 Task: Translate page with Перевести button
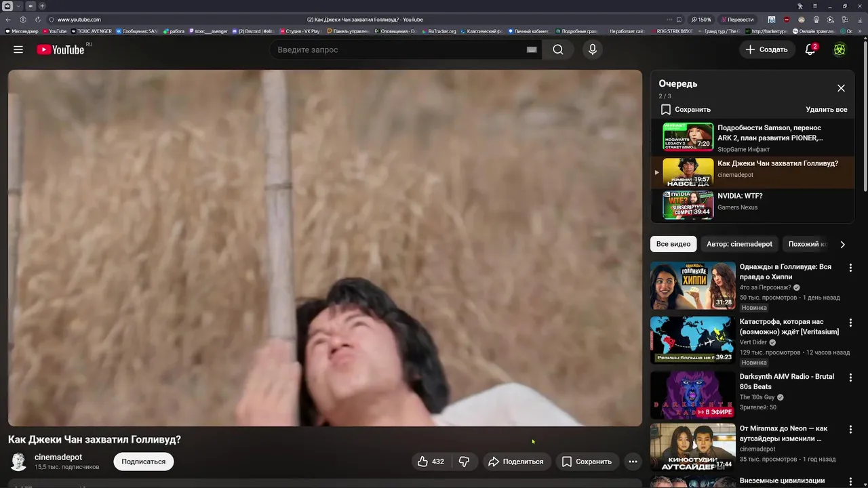(737, 20)
